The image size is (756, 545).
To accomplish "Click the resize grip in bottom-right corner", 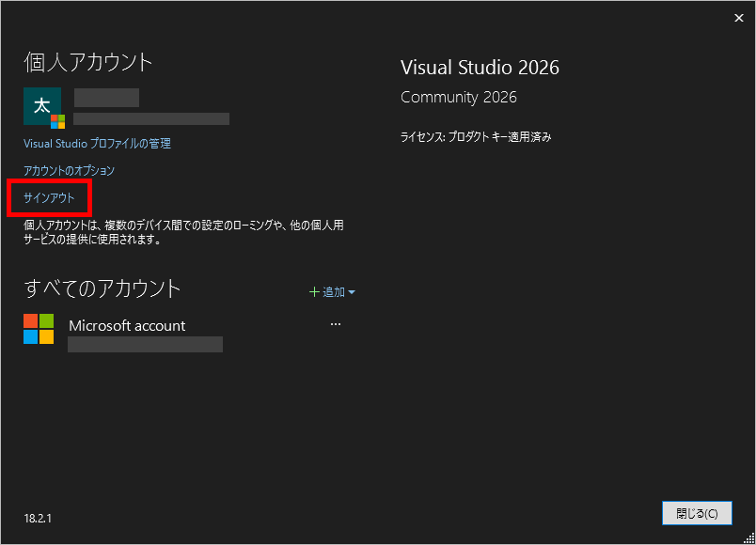I will point(749,538).
